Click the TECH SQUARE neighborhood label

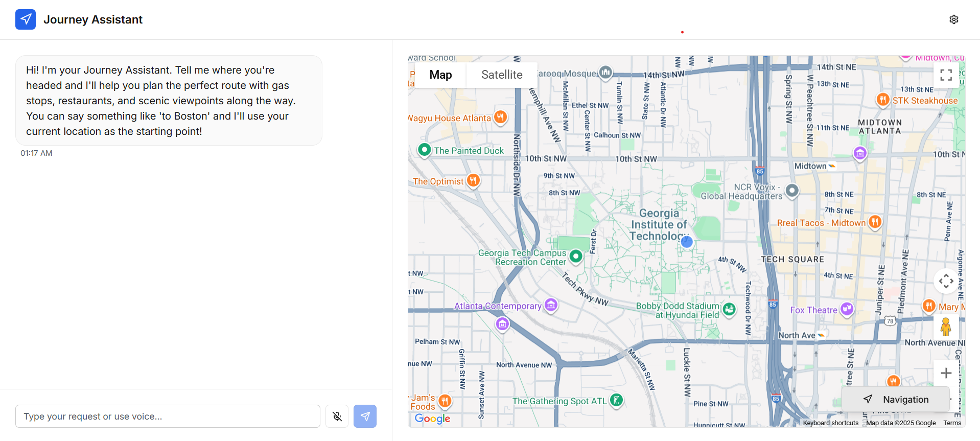coord(792,260)
